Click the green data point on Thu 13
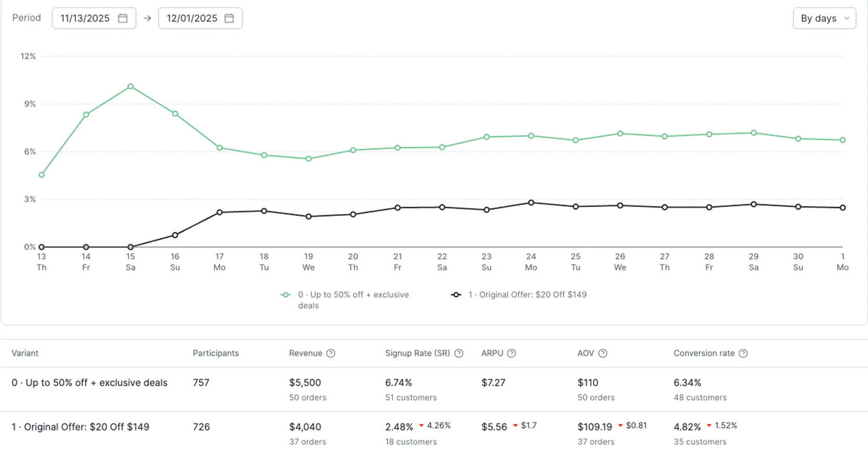The height and width of the screenshot is (455, 868). coord(42,175)
